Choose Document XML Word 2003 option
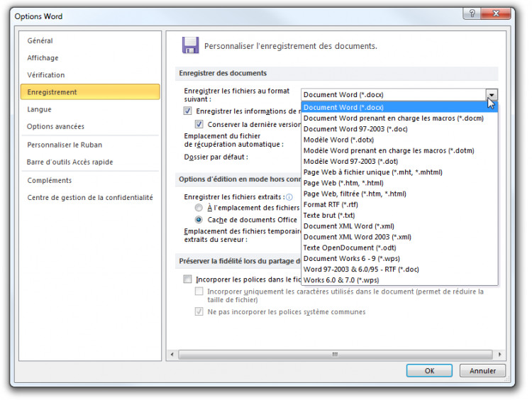The image size is (532, 400). coord(399,237)
